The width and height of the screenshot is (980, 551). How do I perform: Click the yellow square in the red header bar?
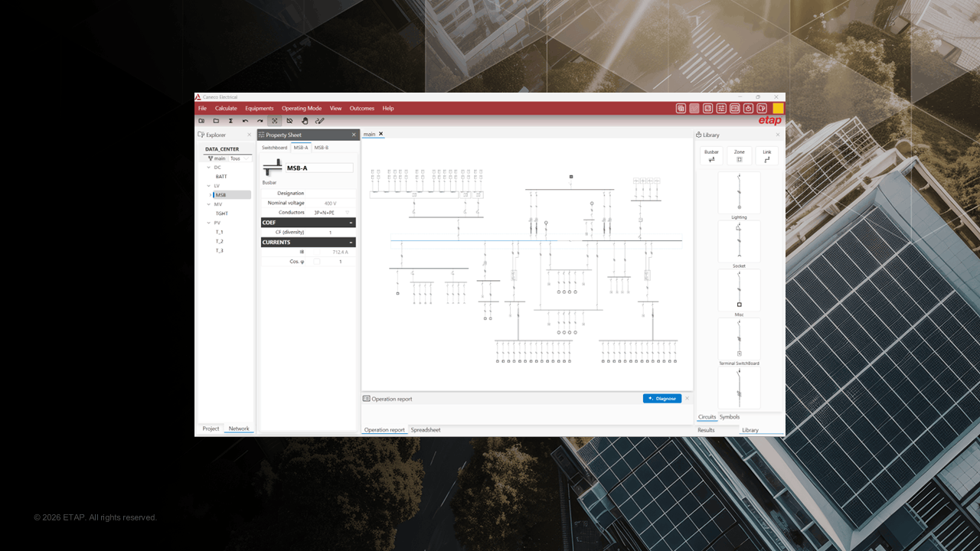click(x=778, y=109)
